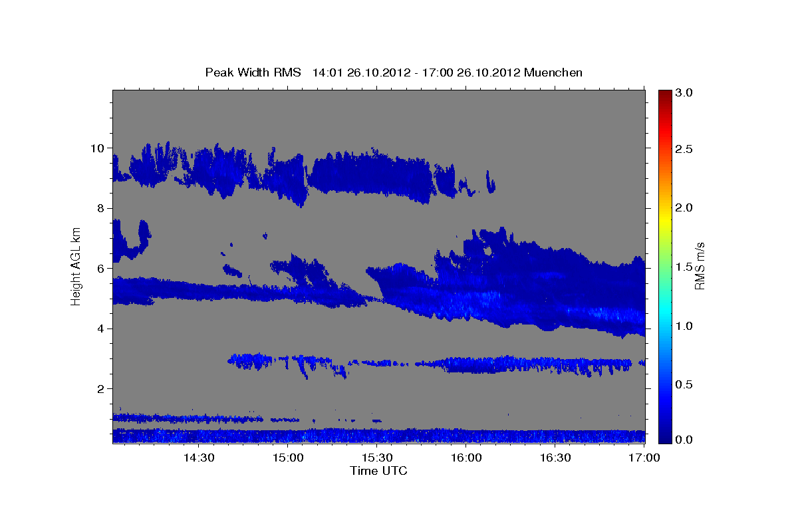Click the 16:30 time tick label
The height and width of the screenshot is (532, 798).
tap(555, 458)
